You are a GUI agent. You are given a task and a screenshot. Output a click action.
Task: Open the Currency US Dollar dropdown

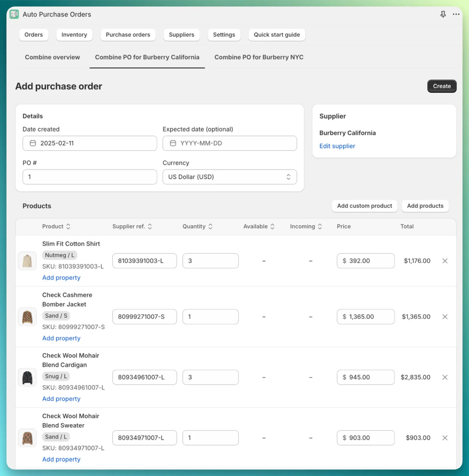point(230,177)
